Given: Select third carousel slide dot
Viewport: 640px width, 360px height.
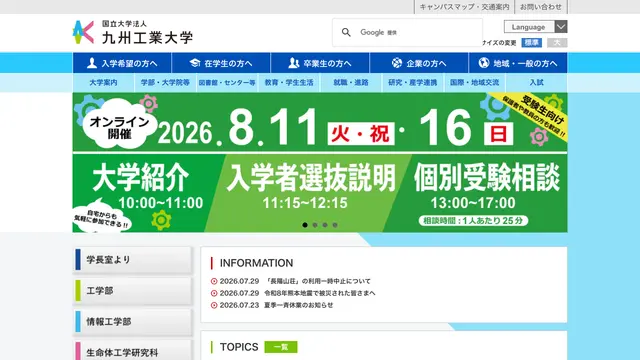Looking at the screenshot, I should pyautogui.click(x=325, y=225).
